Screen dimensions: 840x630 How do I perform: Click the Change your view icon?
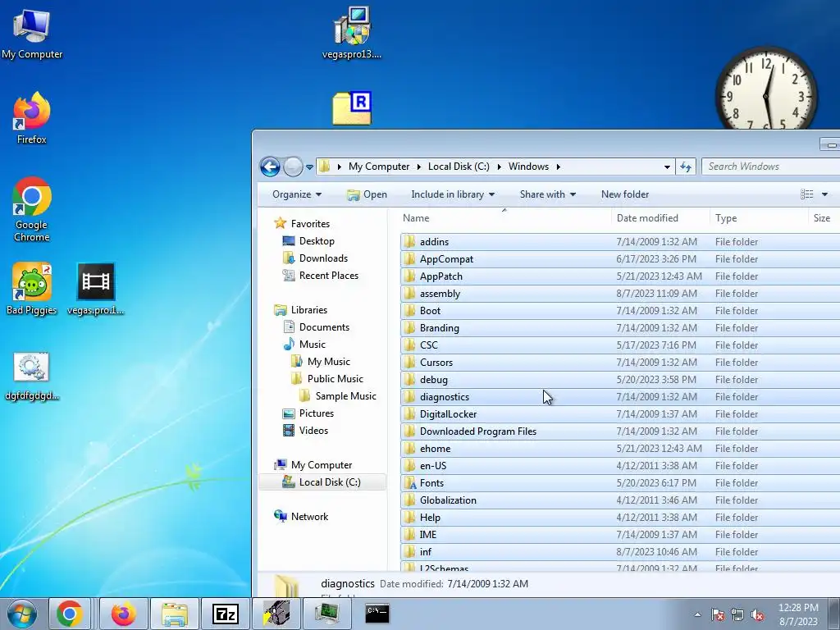(807, 194)
